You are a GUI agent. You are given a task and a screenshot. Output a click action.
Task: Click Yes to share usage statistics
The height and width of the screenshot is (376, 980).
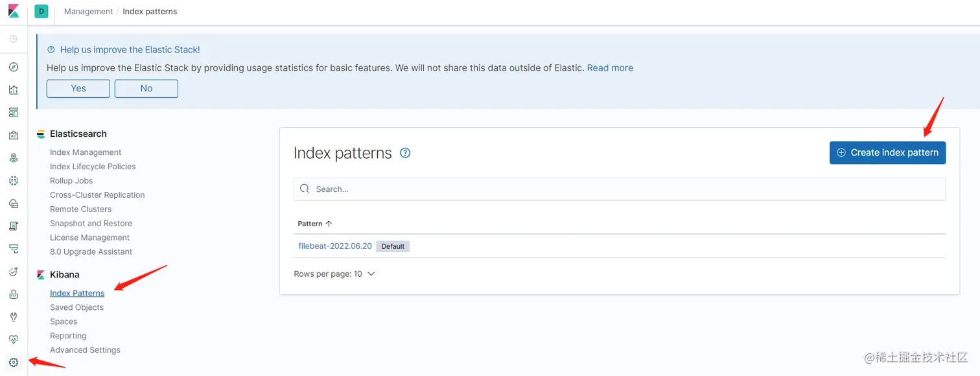click(x=78, y=89)
